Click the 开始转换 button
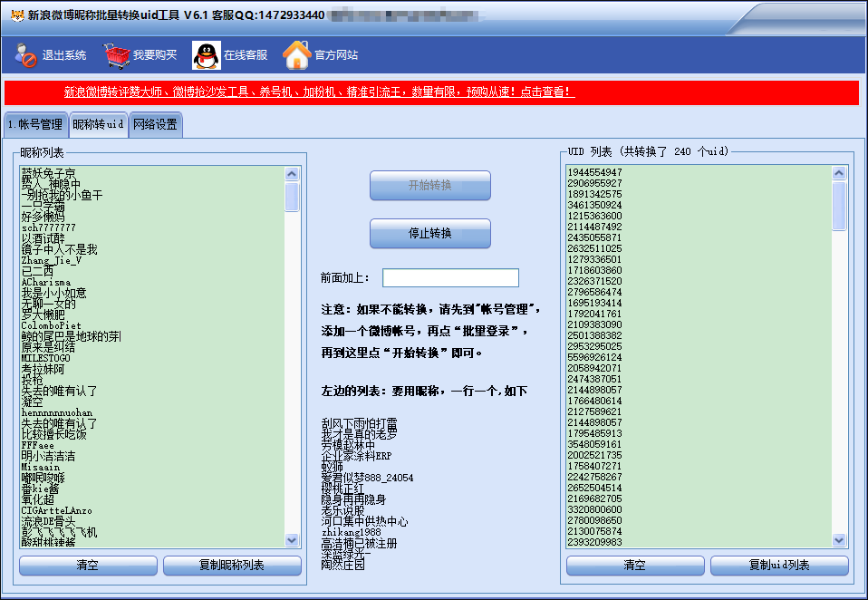 (x=430, y=186)
